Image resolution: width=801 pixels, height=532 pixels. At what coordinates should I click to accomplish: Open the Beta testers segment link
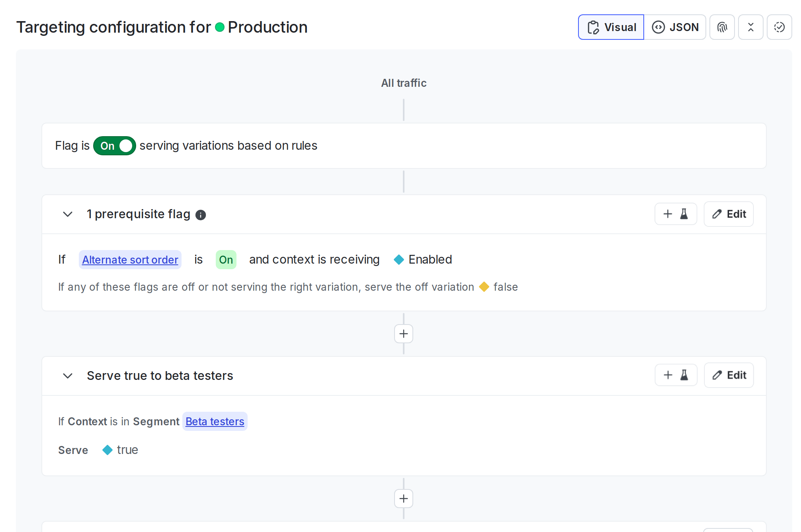[215, 421]
